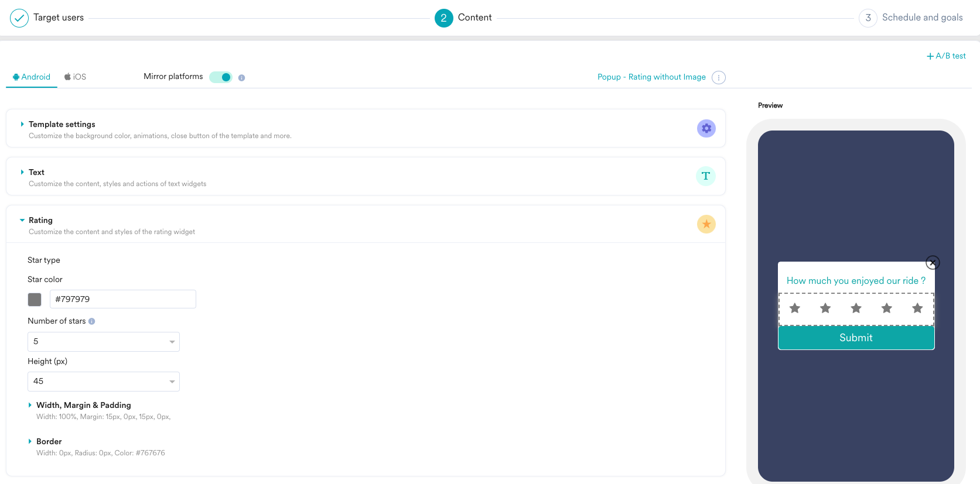Click the Template settings gear icon
980x484 pixels.
coord(706,128)
